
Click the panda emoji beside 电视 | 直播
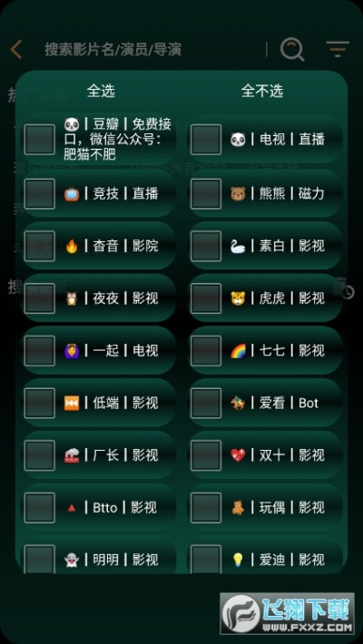[238, 140]
